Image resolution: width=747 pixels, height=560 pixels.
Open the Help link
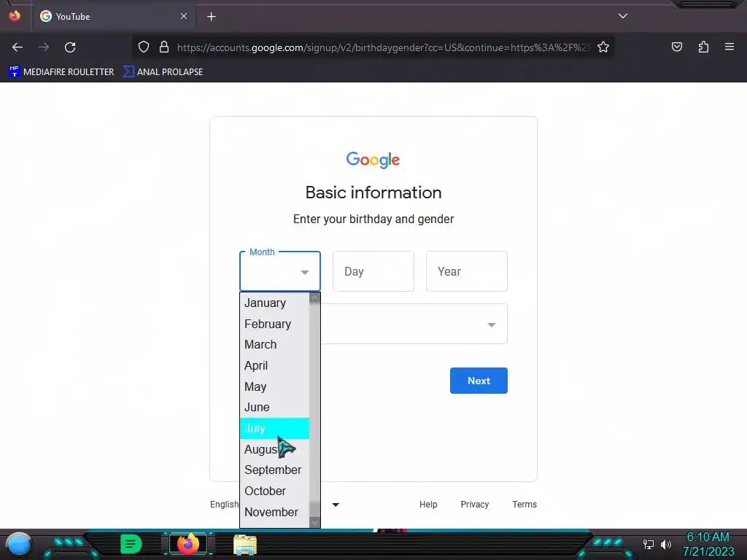[428, 505]
